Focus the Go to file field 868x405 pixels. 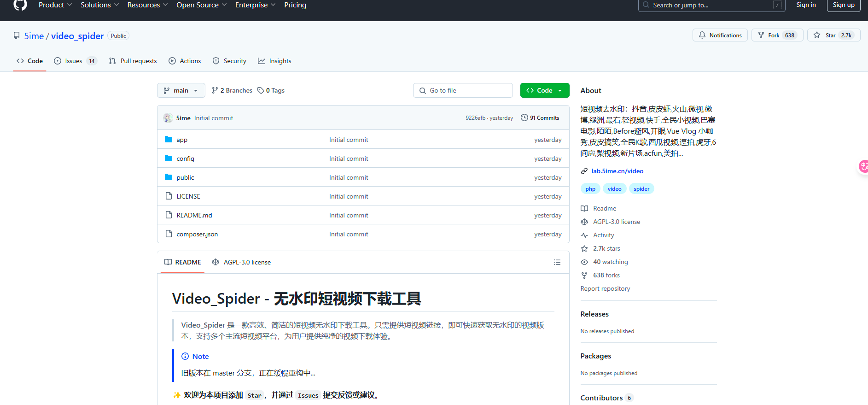pos(463,90)
